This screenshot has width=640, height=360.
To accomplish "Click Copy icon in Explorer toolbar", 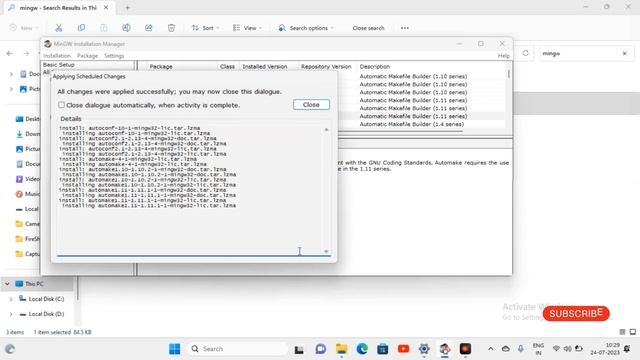I will pos(81,28).
